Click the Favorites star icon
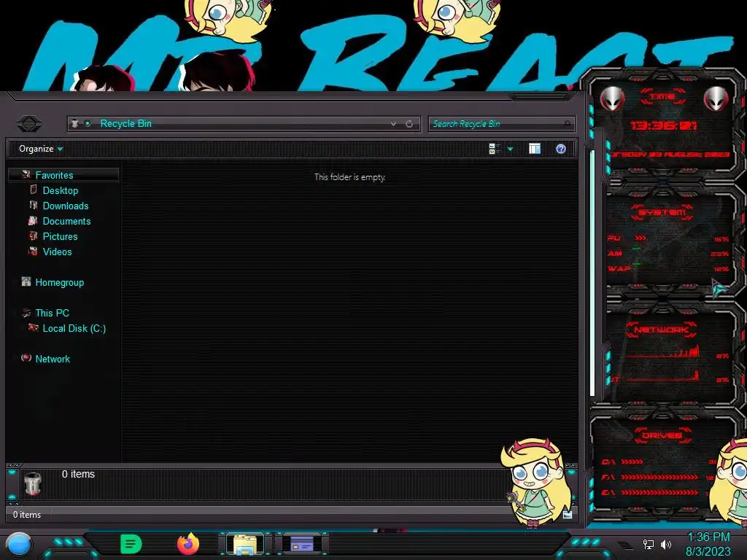This screenshot has height=560, width=747. [x=26, y=175]
